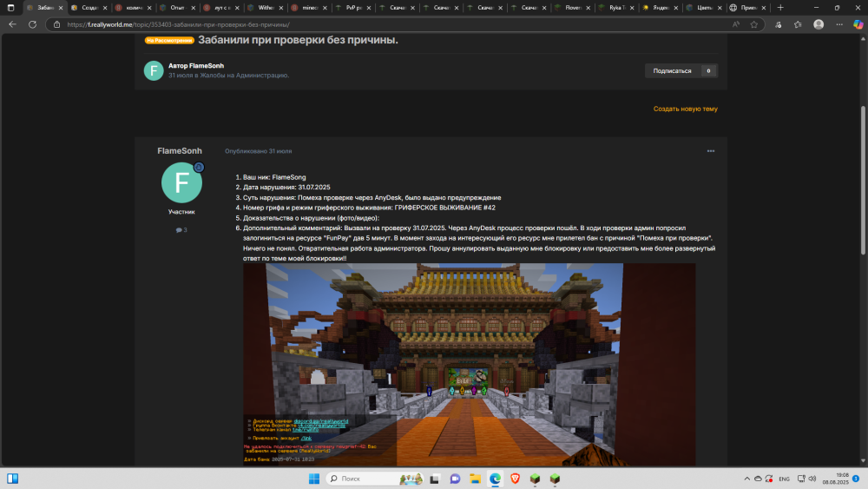Open Copilot sidebar icon
Image resolution: width=868 pixels, height=489 pixels.
pos(858,24)
